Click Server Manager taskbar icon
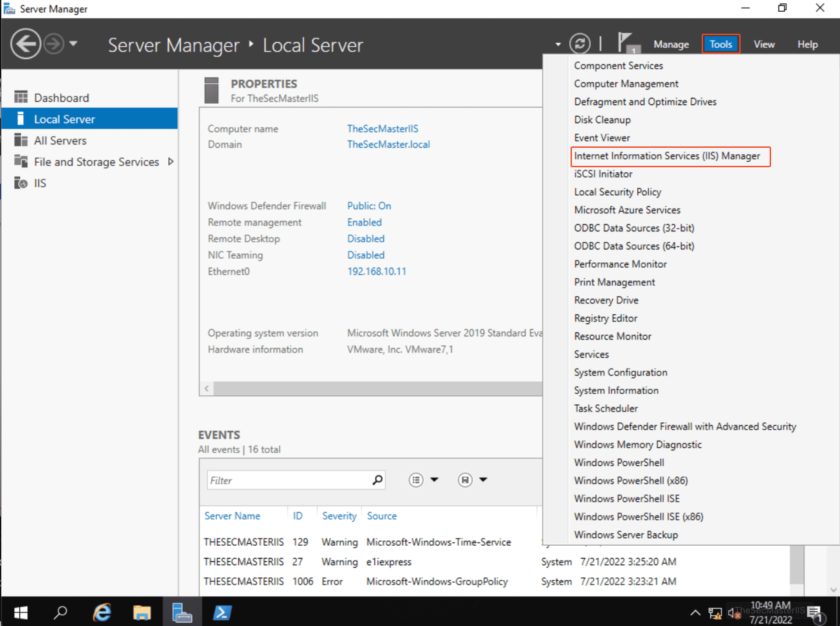Screen dimensions: 840x626 (x=182, y=612)
